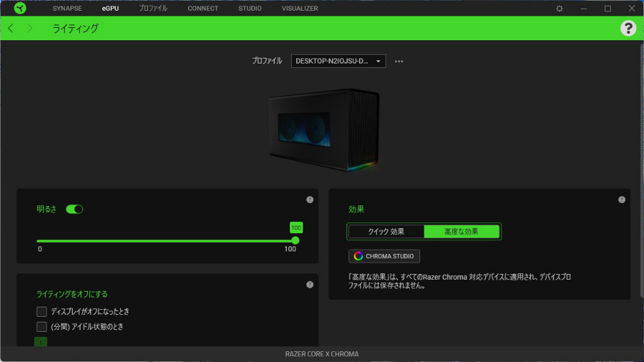Go back with the left arrow
644x362 pixels.
11,28
